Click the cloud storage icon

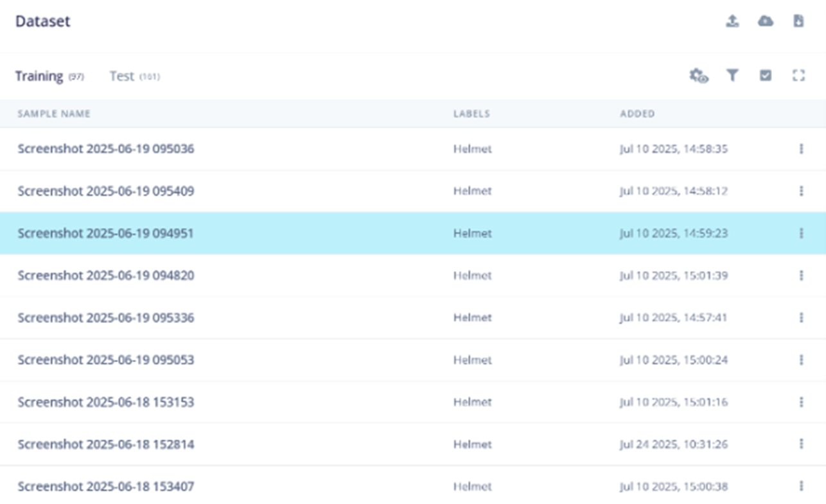tap(765, 21)
